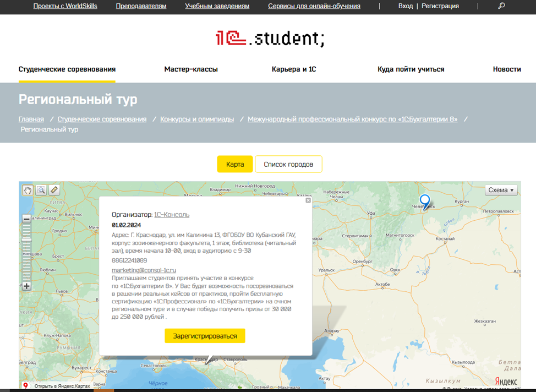Viewport: 536px width, 392px height.
Task: Click the Орск city label on map
Action: click(395, 270)
